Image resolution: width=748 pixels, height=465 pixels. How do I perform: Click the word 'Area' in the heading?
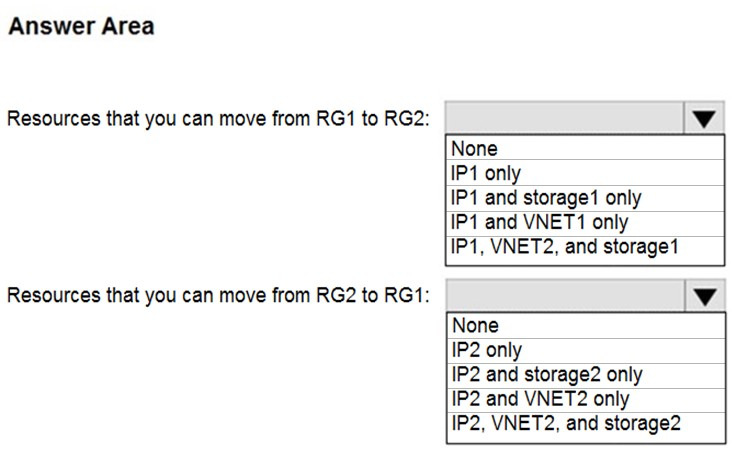tap(126, 27)
